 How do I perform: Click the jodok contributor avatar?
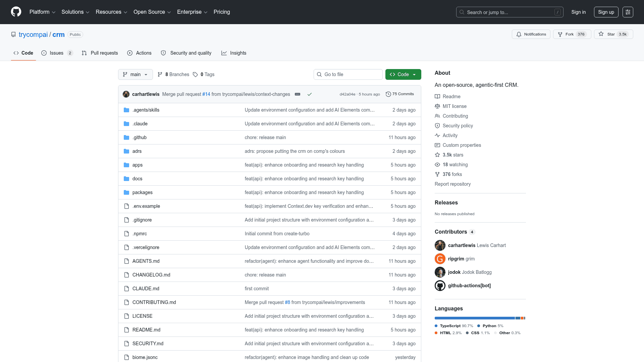click(440, 272)
